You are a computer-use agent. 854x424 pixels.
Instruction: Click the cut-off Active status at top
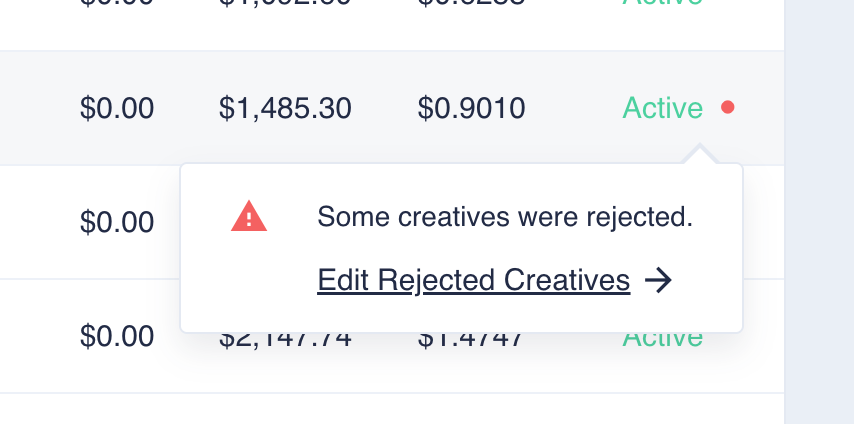(x=662, y=4)
